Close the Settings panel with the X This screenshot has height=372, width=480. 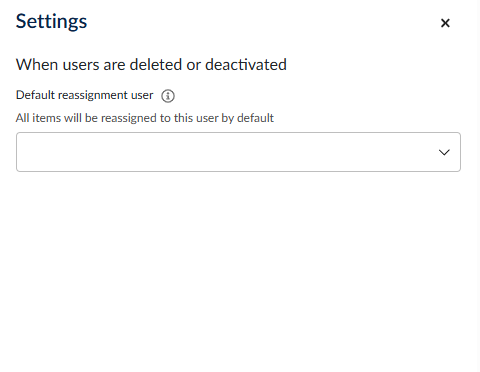(x=445, y=23)
